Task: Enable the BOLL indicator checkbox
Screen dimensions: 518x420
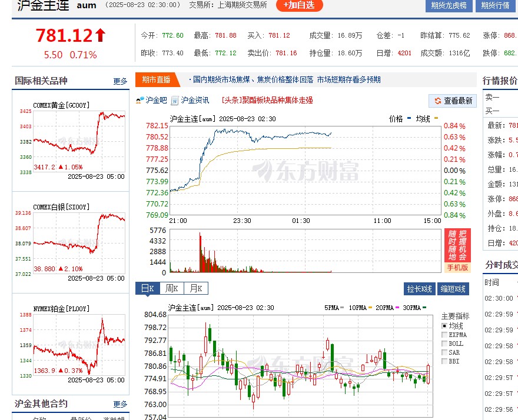Action: [445, 344]
